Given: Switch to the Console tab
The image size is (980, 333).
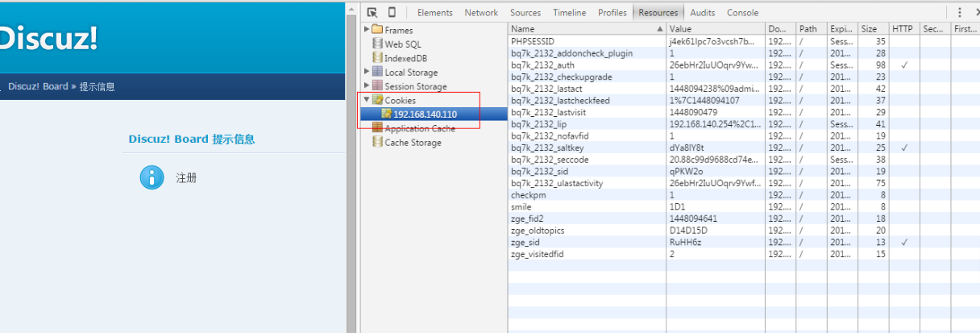Looking at the screenshot, I should (x=742, y=12).
